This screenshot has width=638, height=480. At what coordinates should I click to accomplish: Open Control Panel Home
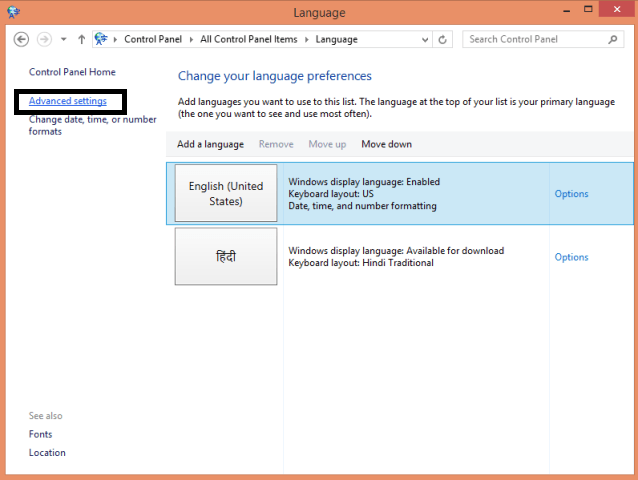[72, 72]
